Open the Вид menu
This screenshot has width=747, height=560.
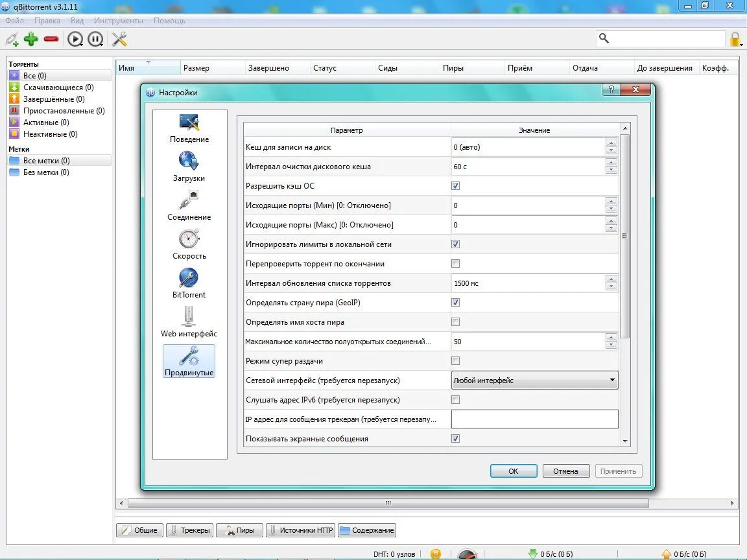(77, 21)
